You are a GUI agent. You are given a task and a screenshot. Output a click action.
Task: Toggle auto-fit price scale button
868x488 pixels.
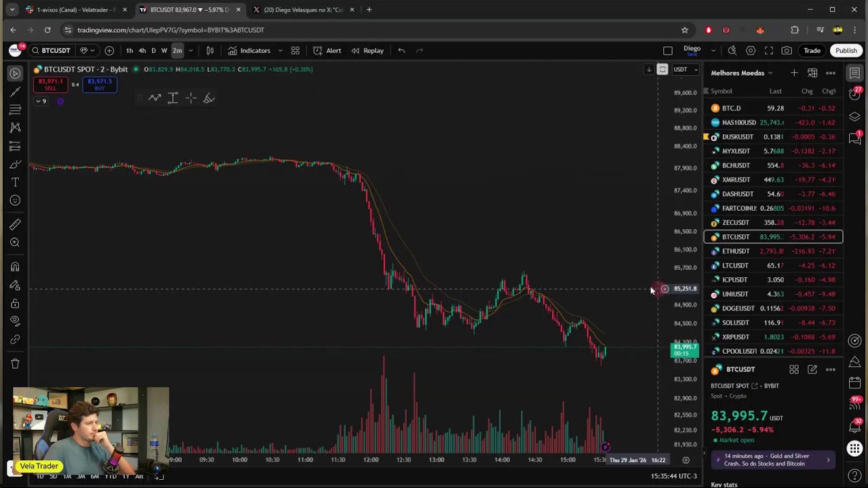(663, 69)
